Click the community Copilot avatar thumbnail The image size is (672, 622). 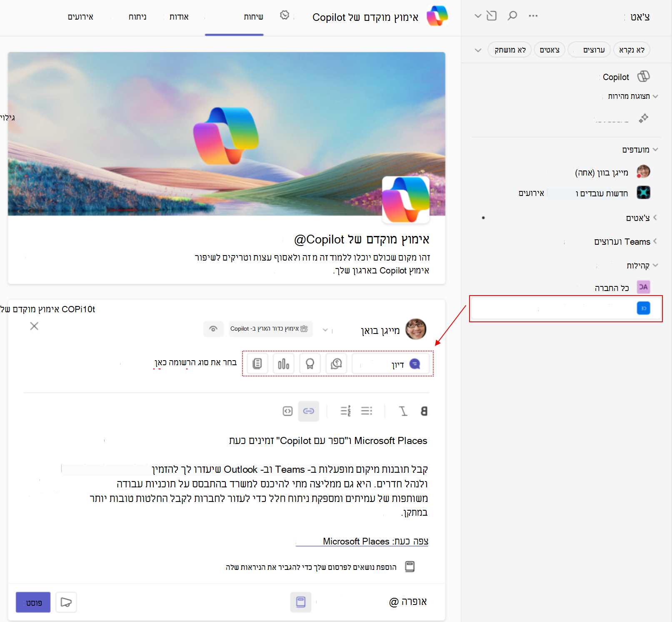click(x=406, y=199)
